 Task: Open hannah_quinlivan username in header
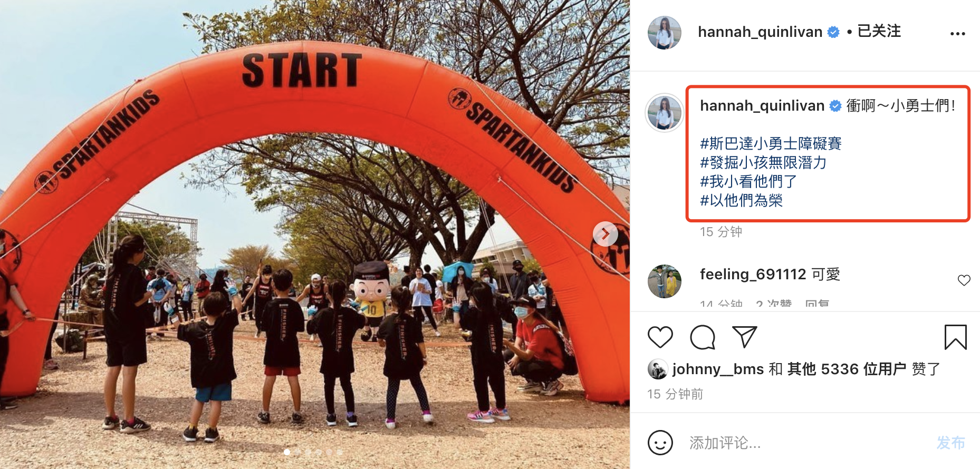[x=760, y=32]
